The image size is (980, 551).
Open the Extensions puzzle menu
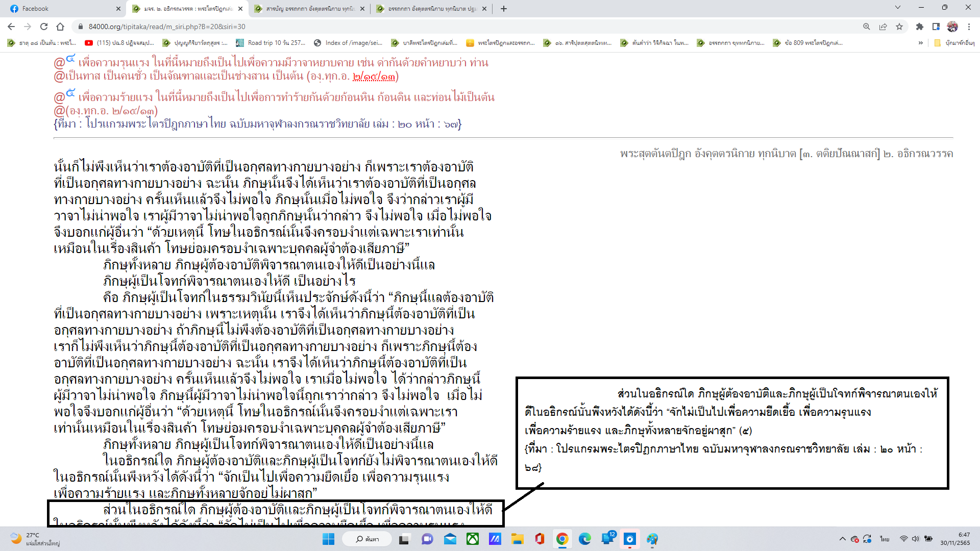(920, 27)
